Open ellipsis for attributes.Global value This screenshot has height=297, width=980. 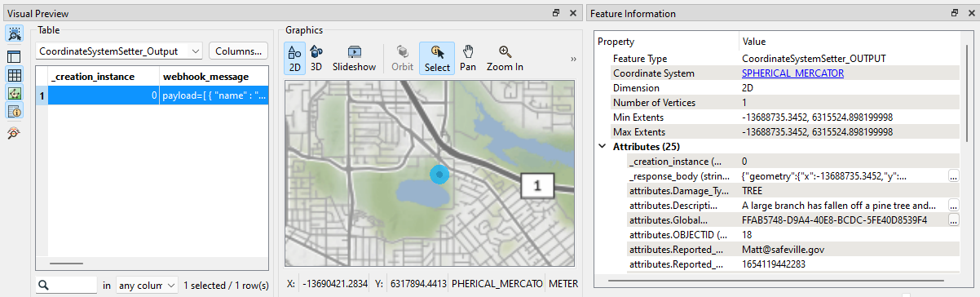tap(953, 220)
